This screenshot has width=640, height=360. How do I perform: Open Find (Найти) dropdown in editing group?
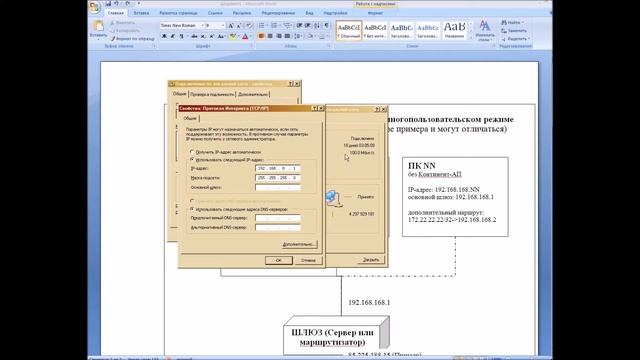pyautogui.click(x=512, y=22)
